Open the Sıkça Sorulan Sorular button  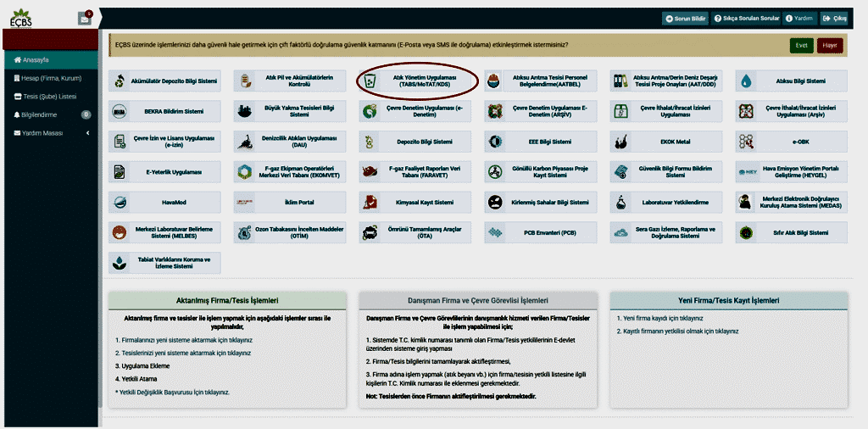(x=746, y=18)
